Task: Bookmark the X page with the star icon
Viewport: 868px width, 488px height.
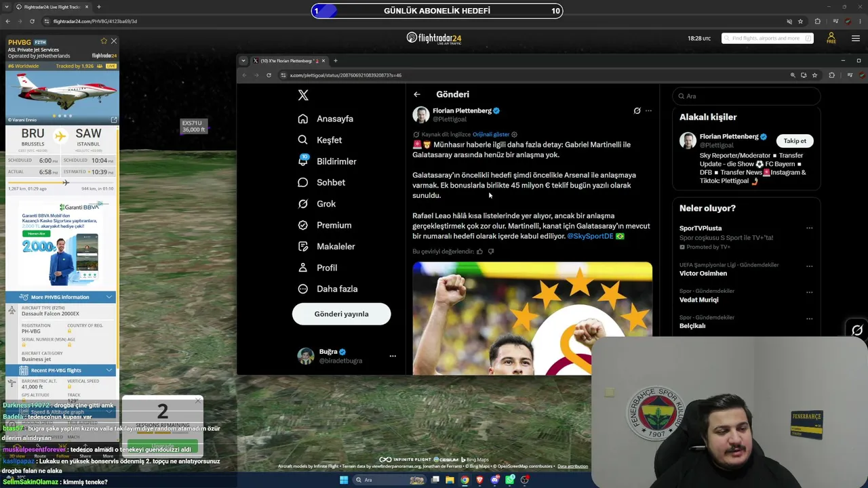Action: point(814,75)
